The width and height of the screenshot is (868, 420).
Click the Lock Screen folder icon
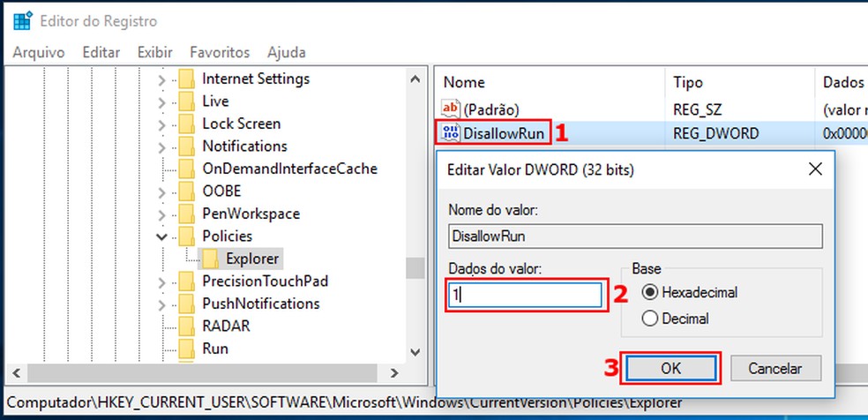pos(186,124)
